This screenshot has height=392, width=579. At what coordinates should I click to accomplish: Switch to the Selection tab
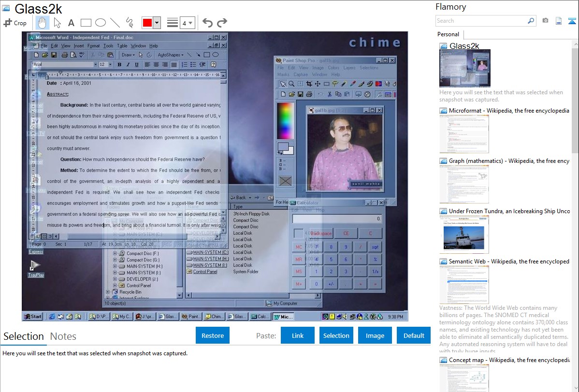24,336
